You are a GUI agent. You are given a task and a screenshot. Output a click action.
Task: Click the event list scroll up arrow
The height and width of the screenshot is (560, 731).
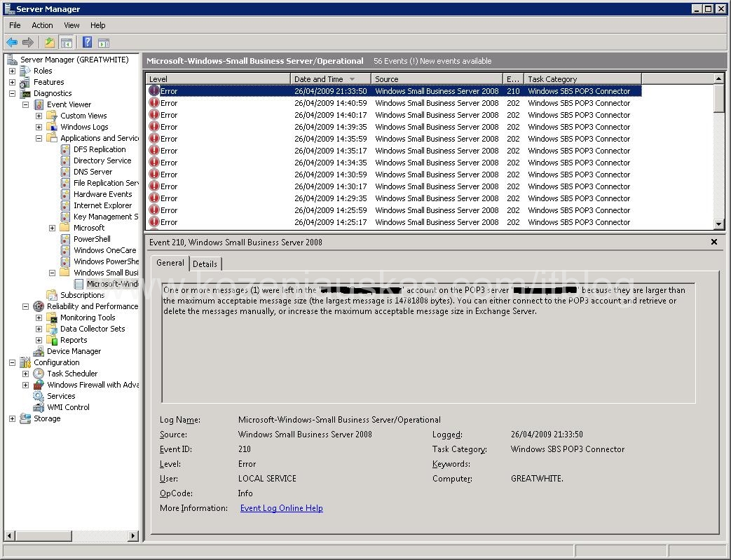718,78
